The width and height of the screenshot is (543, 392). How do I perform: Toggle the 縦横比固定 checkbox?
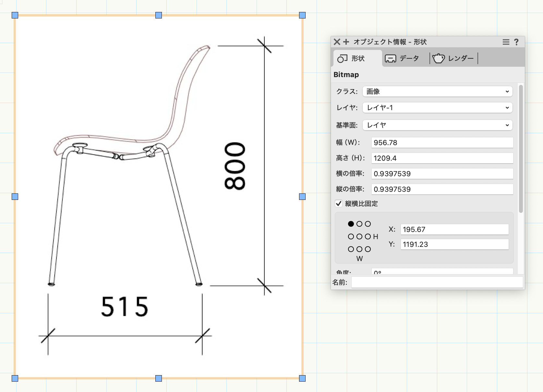[x=339, y=203]
